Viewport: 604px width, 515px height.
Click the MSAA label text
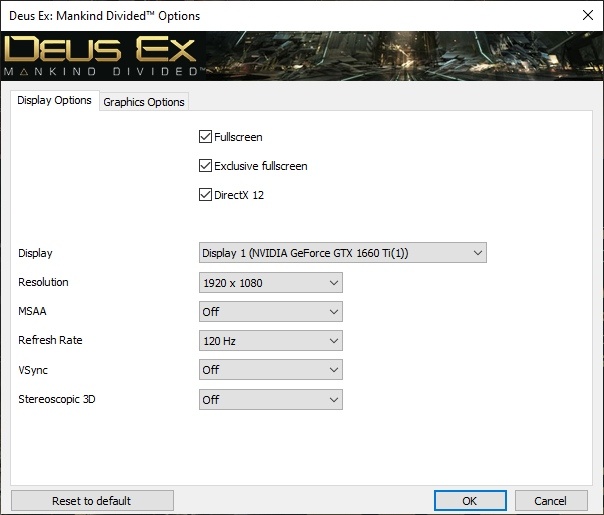click(x=32, y=311)
